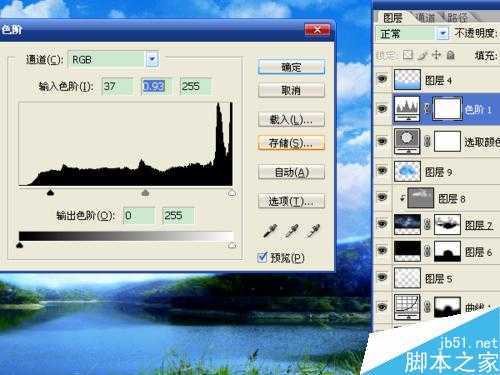Hide the Curves adjustment layer
This screenshot has width=500, height=375.
382,306
